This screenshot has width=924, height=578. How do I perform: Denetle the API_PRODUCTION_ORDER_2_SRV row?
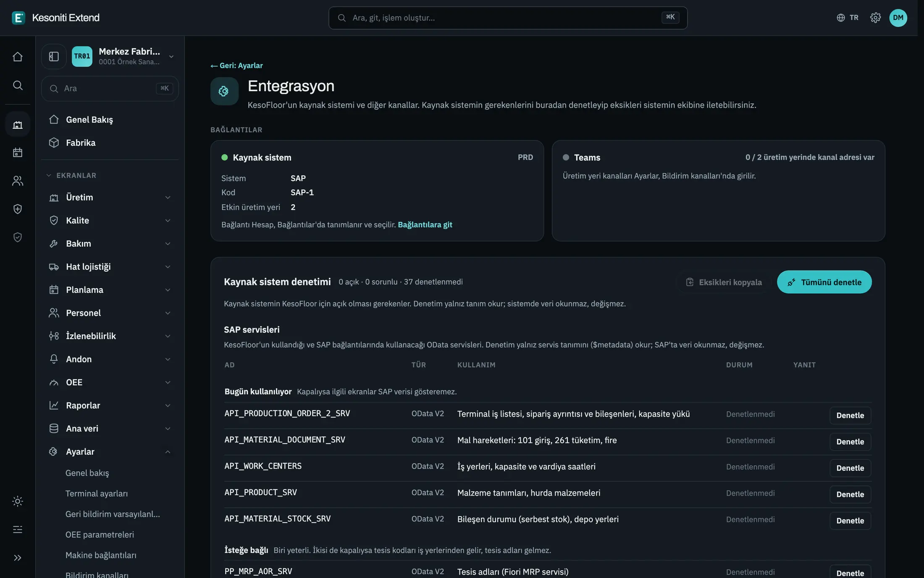tap(850, 415)
